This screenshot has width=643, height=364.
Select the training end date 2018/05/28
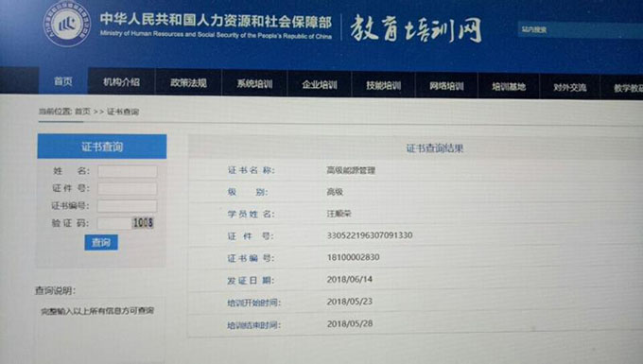click(350, 324)
